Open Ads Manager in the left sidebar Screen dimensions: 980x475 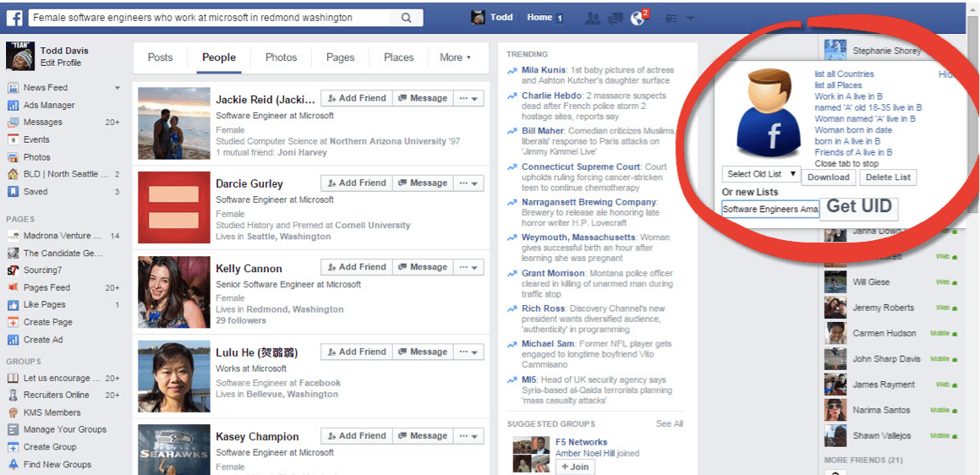click(x=48, y=105)
